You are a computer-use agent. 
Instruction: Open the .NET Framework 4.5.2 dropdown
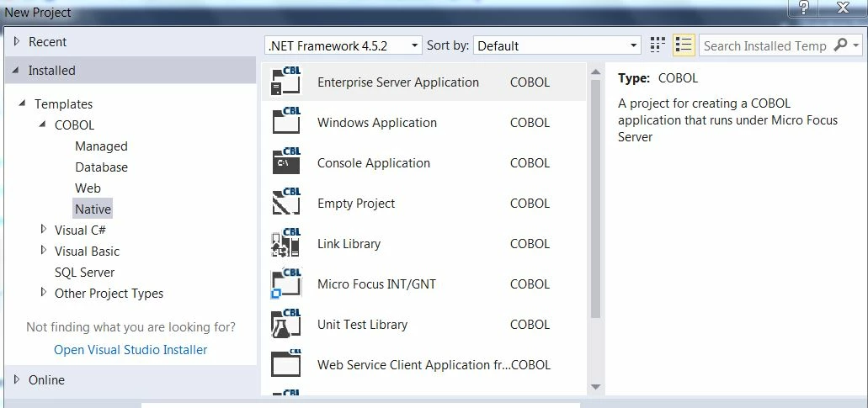click(343, 45)
